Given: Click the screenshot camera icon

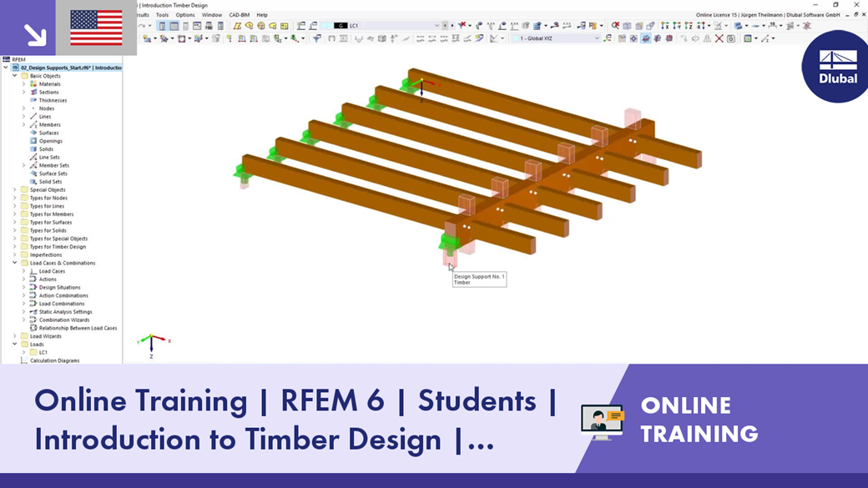Looking at the screenshot, I should 731,38.
